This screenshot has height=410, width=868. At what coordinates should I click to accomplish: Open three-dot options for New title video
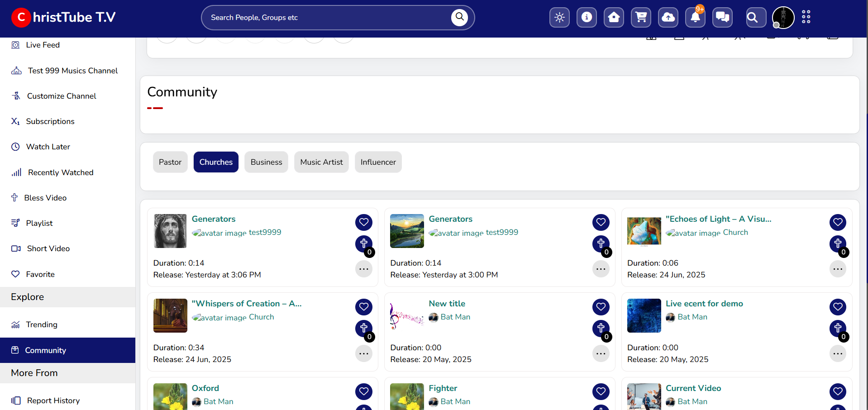(601, 353)
